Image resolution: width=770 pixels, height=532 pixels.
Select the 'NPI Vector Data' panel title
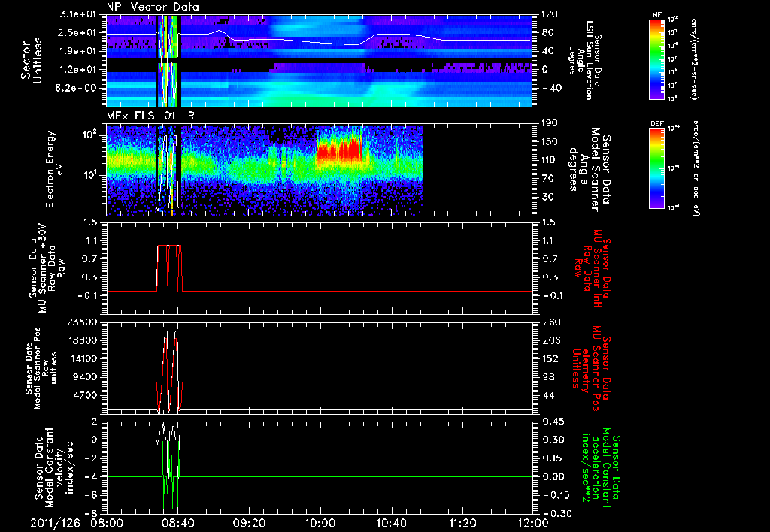[153, 7]
